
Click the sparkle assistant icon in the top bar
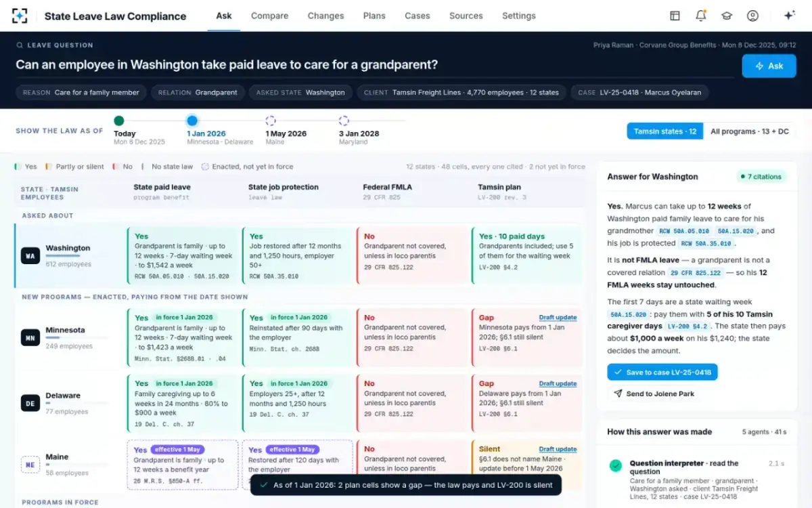(789, 16)
